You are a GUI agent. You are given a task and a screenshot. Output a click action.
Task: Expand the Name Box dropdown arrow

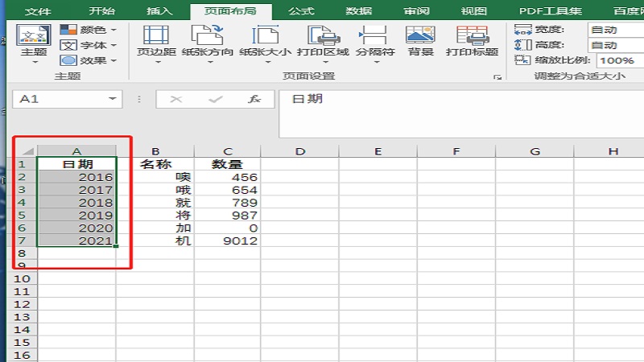tap(112, 99)
